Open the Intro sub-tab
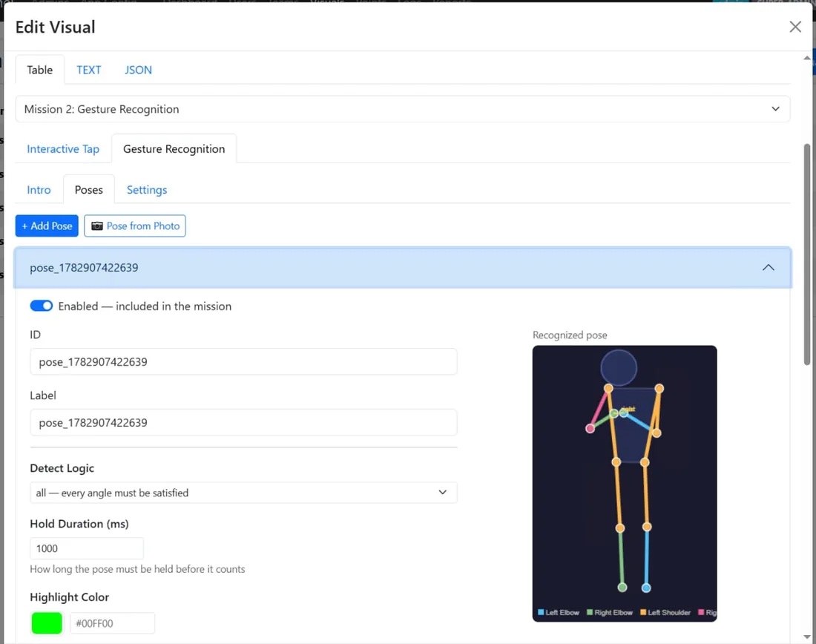 [39, 189]
